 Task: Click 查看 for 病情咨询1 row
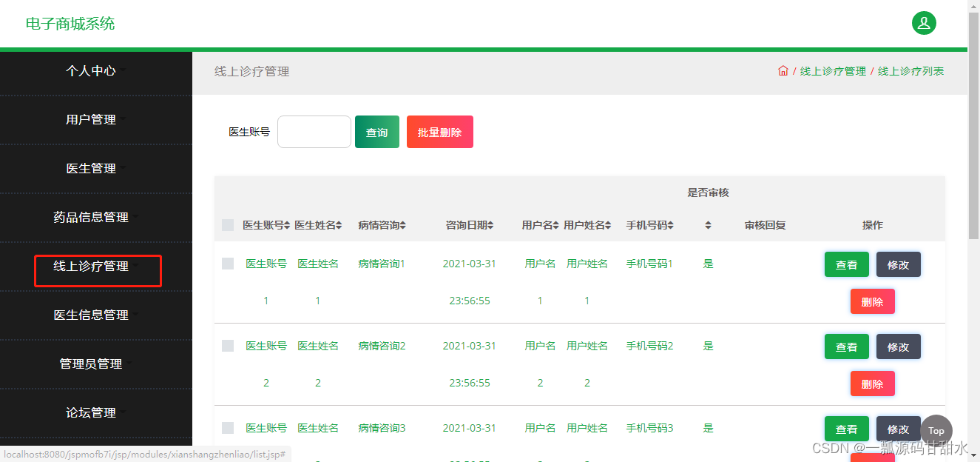point(847,264)
